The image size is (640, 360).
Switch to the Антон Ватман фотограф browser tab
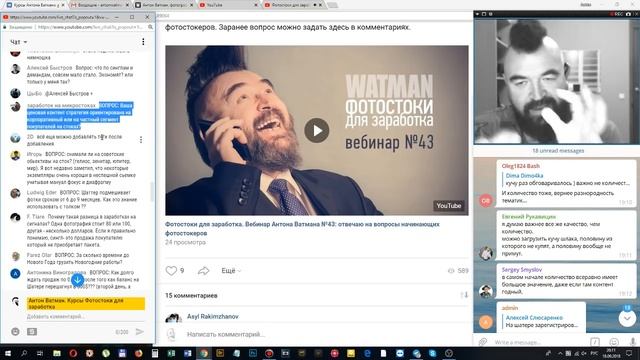pos(164,5)
